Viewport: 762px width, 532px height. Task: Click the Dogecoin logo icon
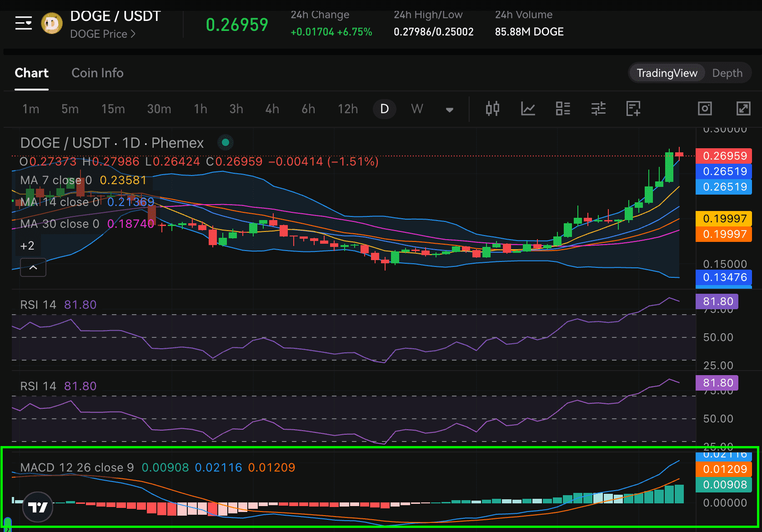tap(52, 24)
